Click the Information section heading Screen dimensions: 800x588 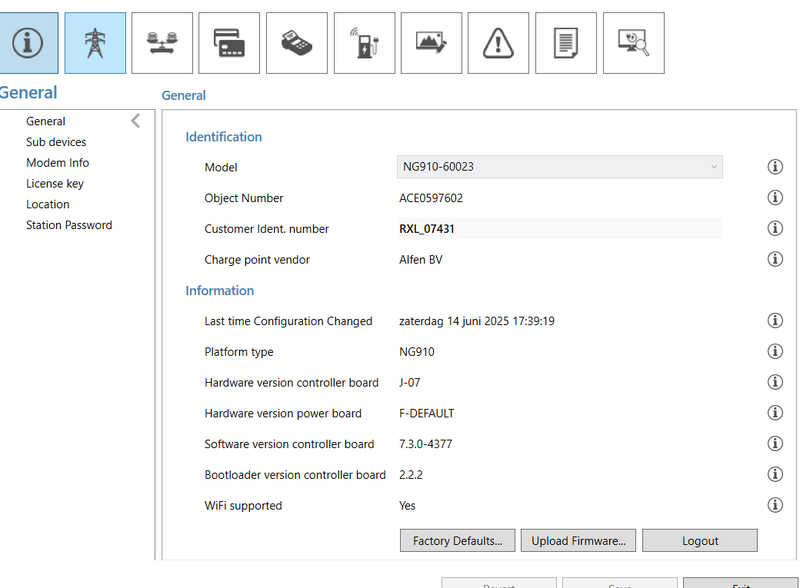point(220,290)
